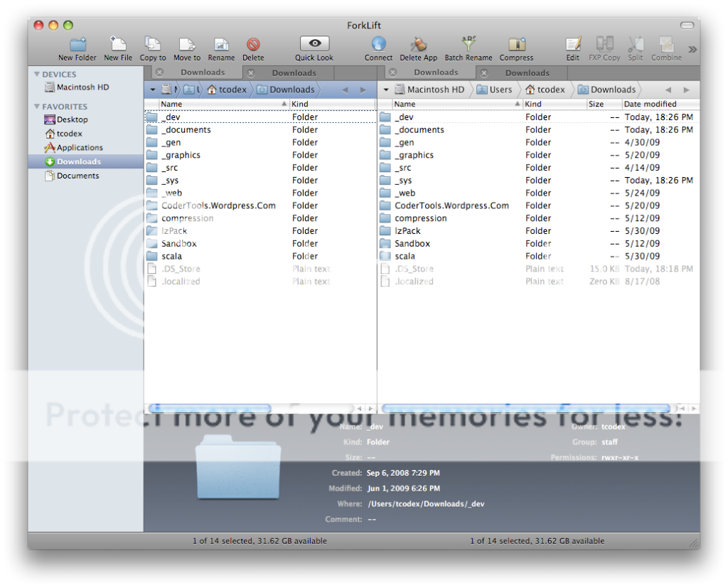Image resolution: width=728 pixels, height=588 pixels.
Task: Click the toolbar toggle pill button in the title bar
Action: (x=687, y=25)
